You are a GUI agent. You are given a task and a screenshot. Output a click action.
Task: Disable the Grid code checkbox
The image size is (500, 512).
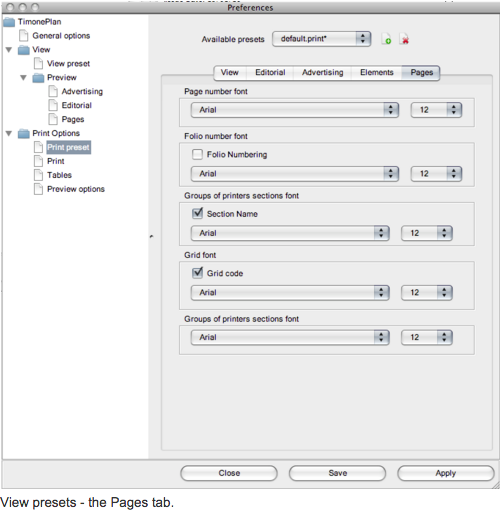coord(197,273)
